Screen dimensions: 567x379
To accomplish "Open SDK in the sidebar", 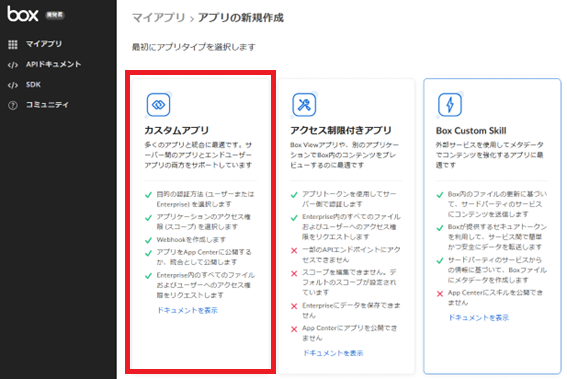I will (33, 85).
